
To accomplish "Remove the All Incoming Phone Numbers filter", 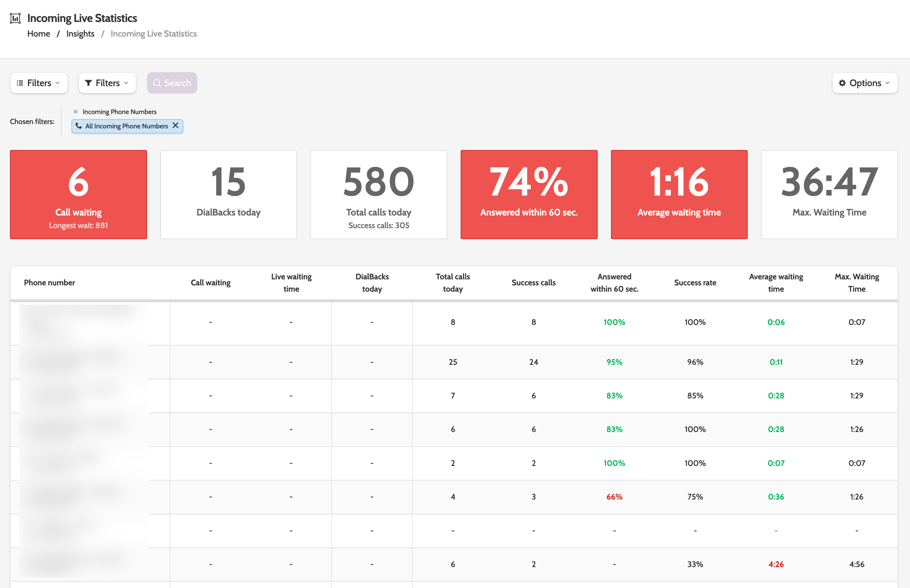I will [176, 126].
